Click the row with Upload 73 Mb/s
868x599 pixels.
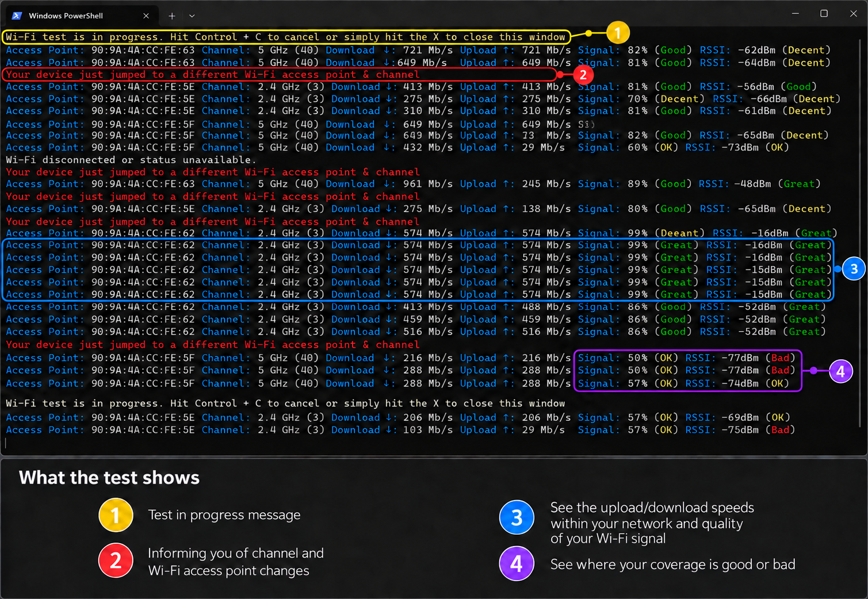click(418, 136)
